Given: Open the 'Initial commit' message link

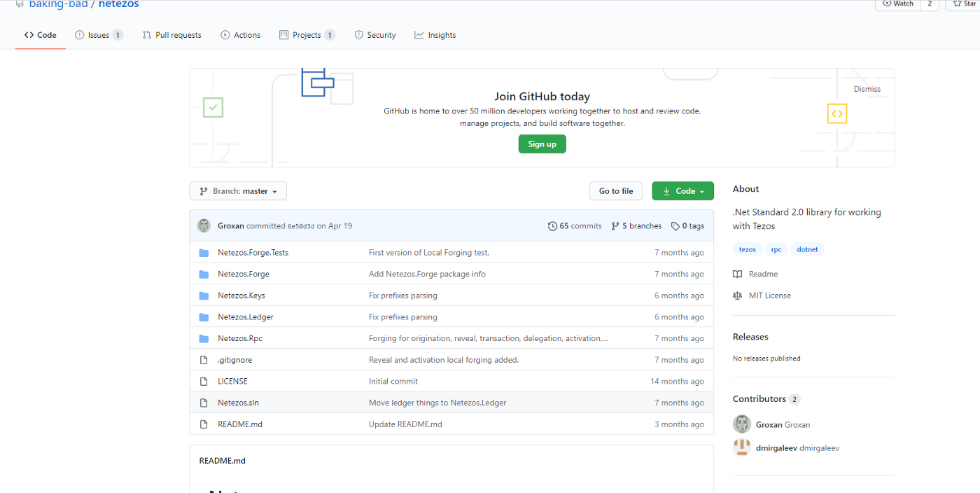Looking at the screenshot, I should [393, 382].
